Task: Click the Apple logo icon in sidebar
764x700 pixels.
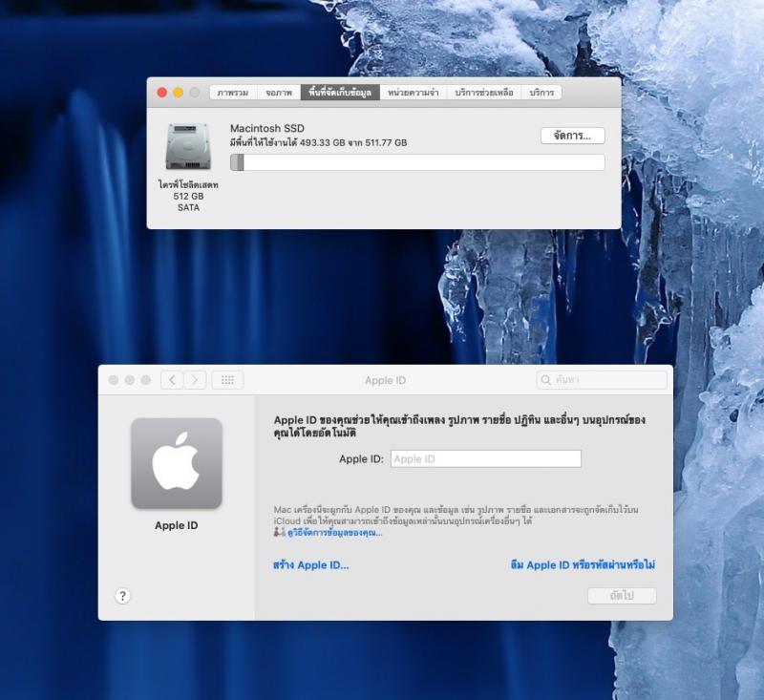Action: pyautogui.click(x=177, y=463)
